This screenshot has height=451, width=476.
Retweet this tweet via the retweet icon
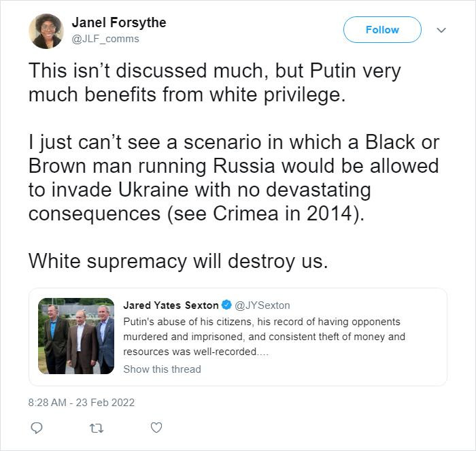(97, 429)
